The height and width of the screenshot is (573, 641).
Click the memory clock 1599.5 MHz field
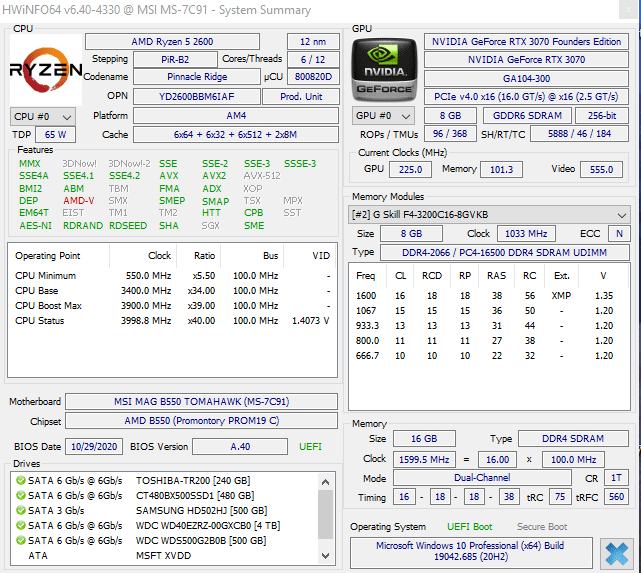pos(424,460)
